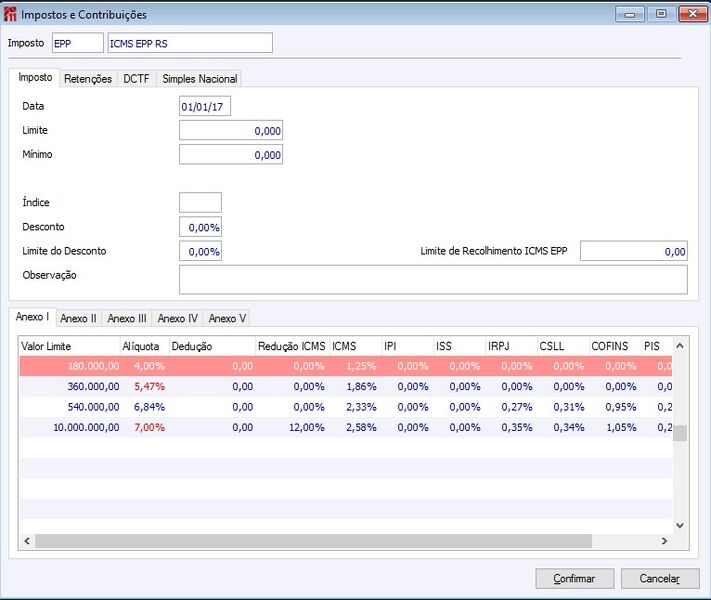Click the horizontal scroll right arrow
The height and width of the screenshot is (600, 711).
[x=664, y=541]
